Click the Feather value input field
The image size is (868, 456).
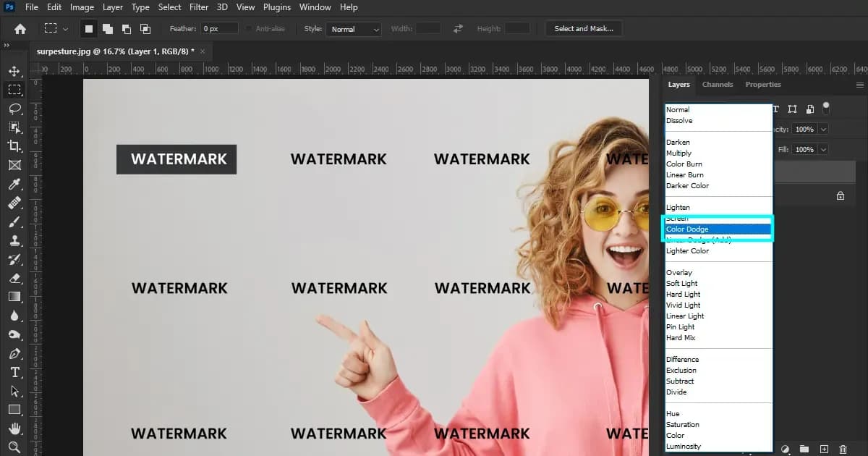218,28
